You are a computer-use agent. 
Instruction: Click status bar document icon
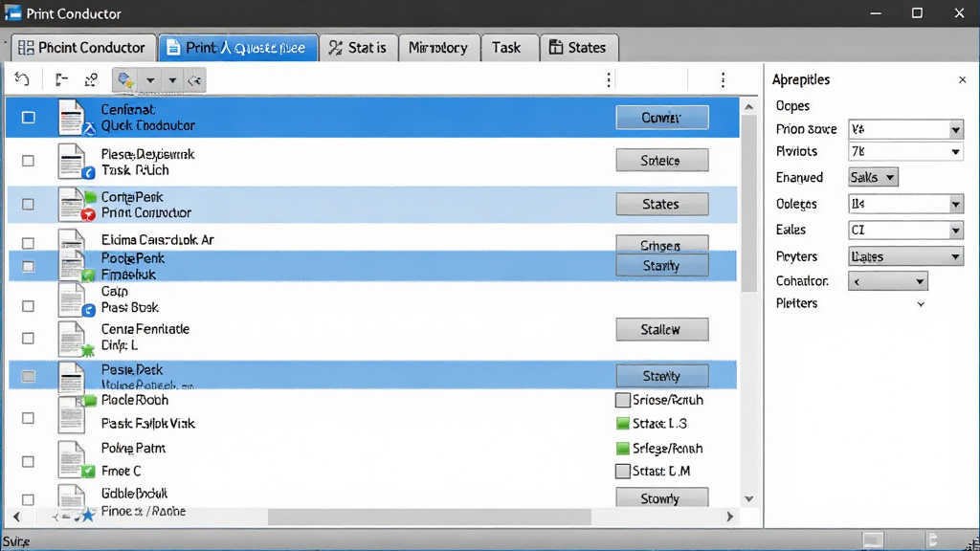pos(932,540)
